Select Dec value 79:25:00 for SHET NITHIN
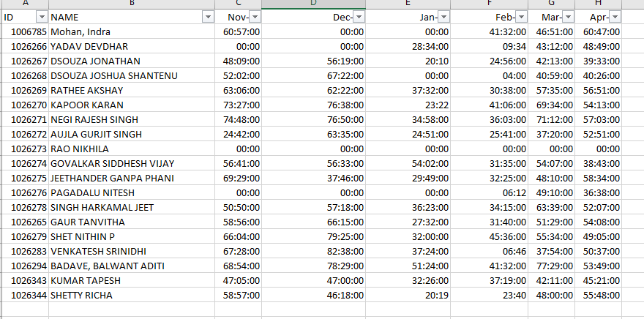The image size is (644, 319). (313, 237)
